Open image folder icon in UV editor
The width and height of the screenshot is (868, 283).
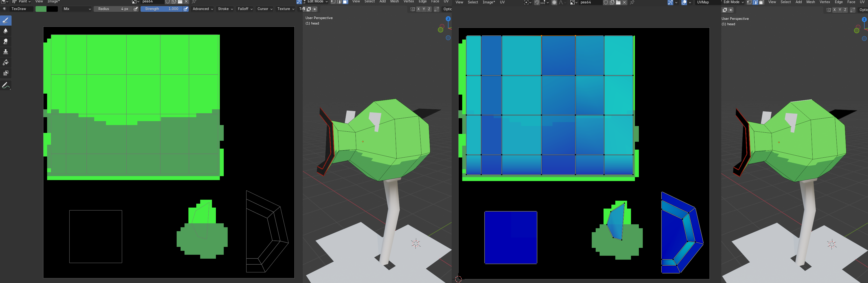[x=618, y=2]
